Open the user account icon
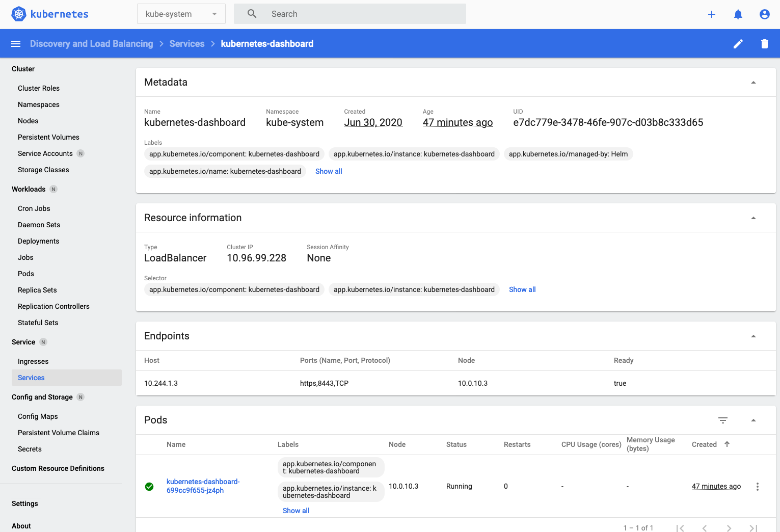 point(765,14)
